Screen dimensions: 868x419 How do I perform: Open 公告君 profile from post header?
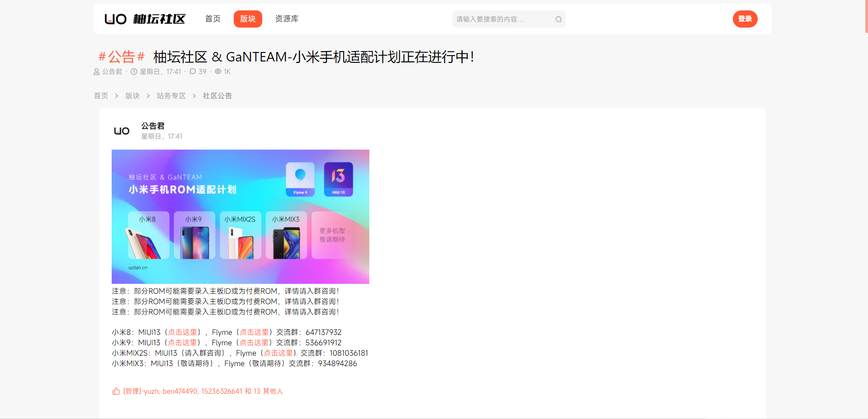(x=153, y=126)
